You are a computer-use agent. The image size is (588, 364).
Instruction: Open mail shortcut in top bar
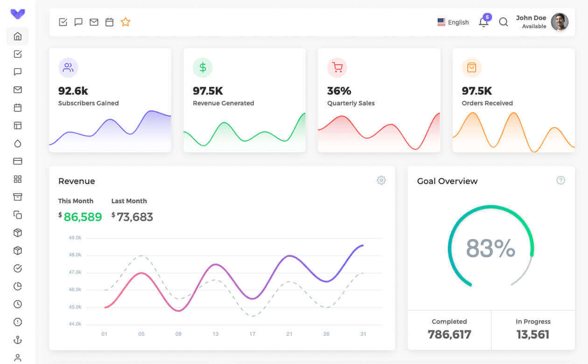94,22
